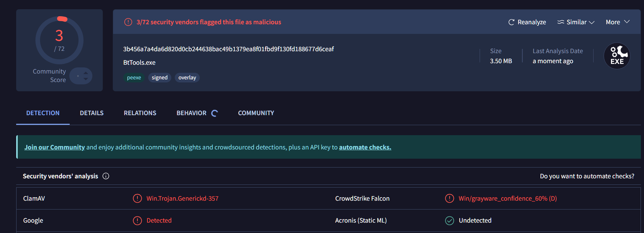Click the EXE file type icon
The width and height of the screenshot is (644, 233).
click(x=617, y=56)
